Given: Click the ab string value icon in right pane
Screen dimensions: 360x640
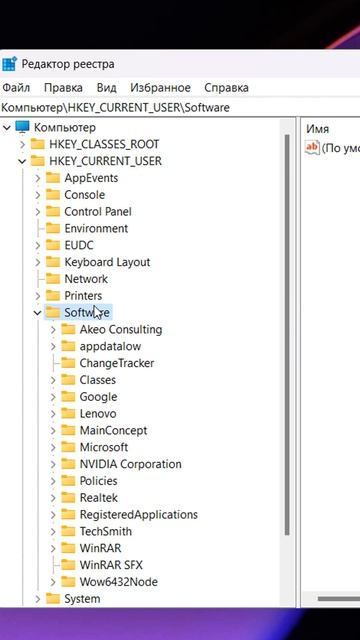Looking at the screenshot, I should (312, 148).
